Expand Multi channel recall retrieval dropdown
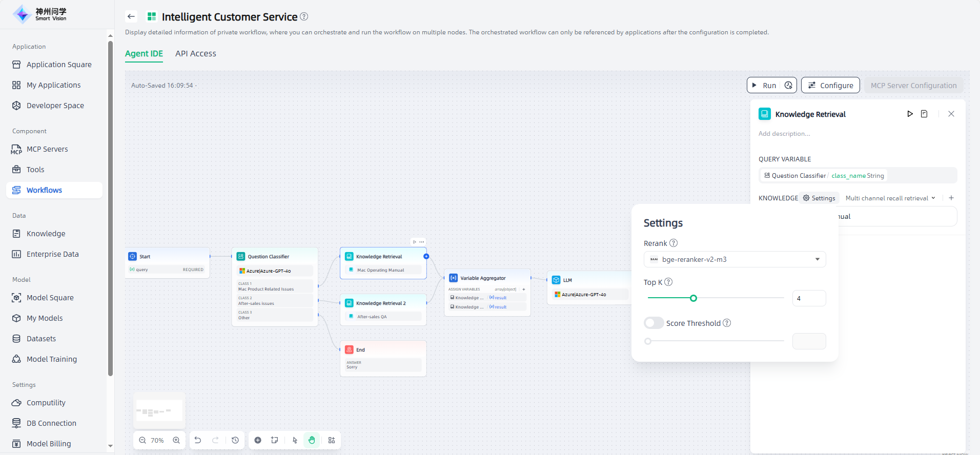980x455 pixels. tap(890, 198)
